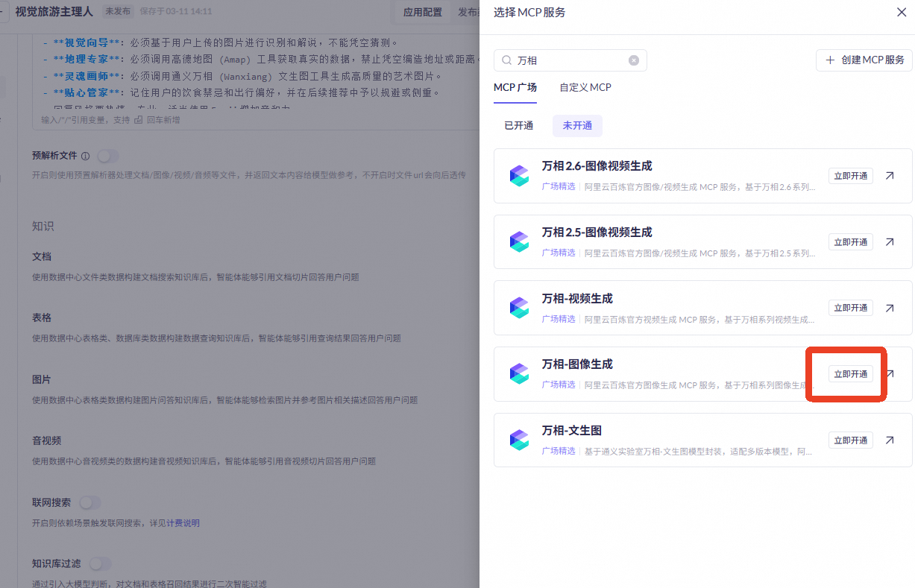Click the 万相-文生图 title
This screenshot has height=588, width=915.
[x=571, y=431]
